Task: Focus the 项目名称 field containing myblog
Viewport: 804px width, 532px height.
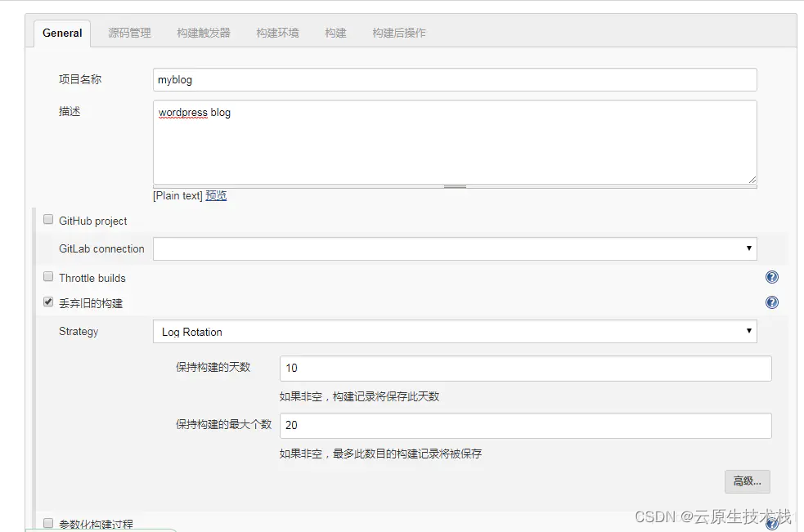Action: [x=455, y=80]
